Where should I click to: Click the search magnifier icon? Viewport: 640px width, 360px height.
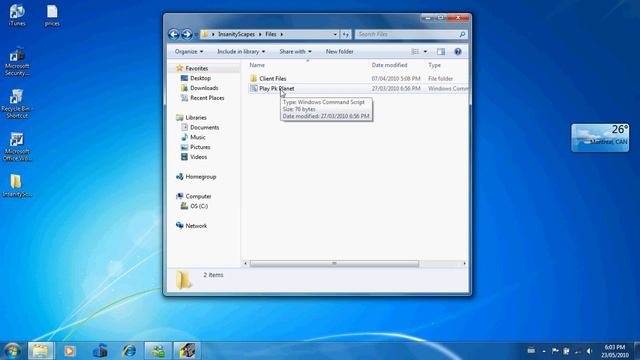point(462,34)
